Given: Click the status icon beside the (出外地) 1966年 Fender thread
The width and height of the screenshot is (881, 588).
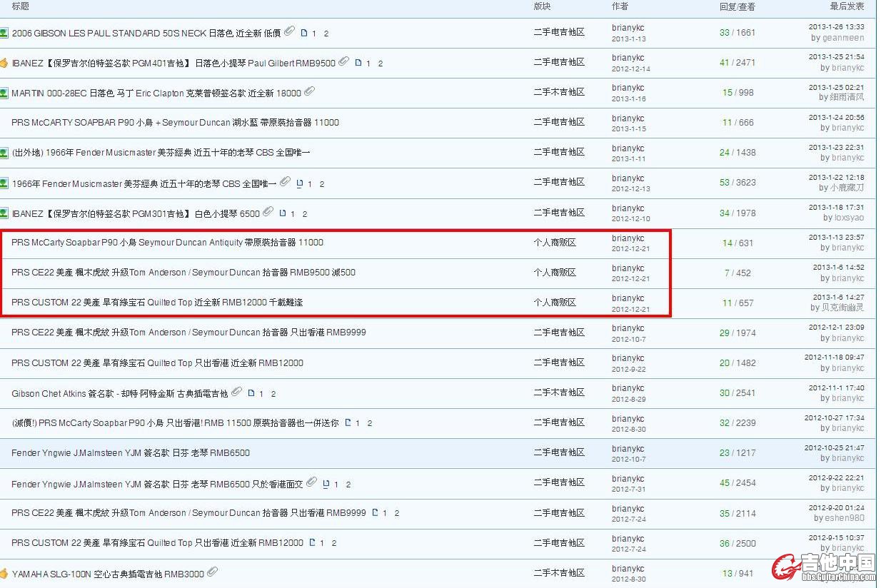Looking at the screenshot, I should [x=4, y=153].
